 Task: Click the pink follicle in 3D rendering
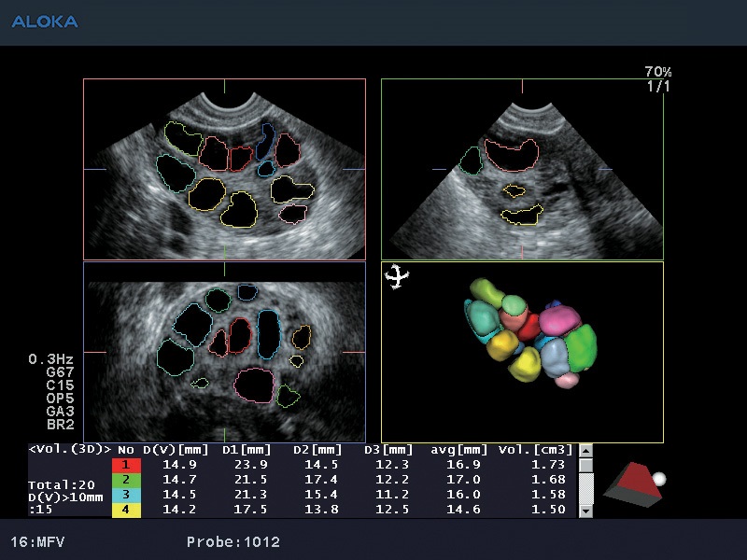[x=559, y=321]
